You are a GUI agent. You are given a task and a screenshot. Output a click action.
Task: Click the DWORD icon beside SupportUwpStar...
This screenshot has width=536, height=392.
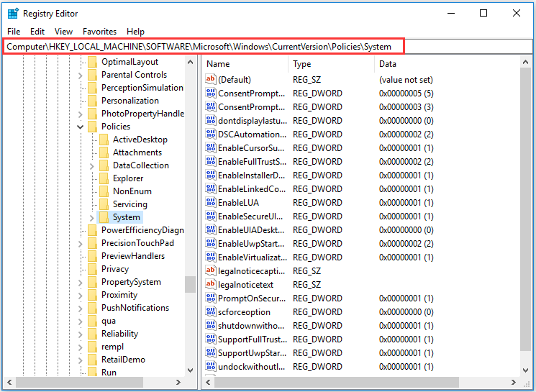point(211,352)
